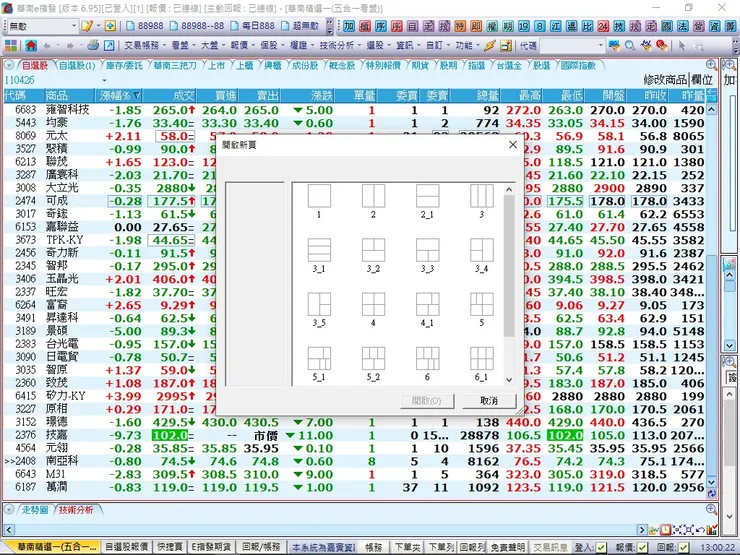Switch to the 華南三把刀 tab
740x555 pixels.
point(175,65)
